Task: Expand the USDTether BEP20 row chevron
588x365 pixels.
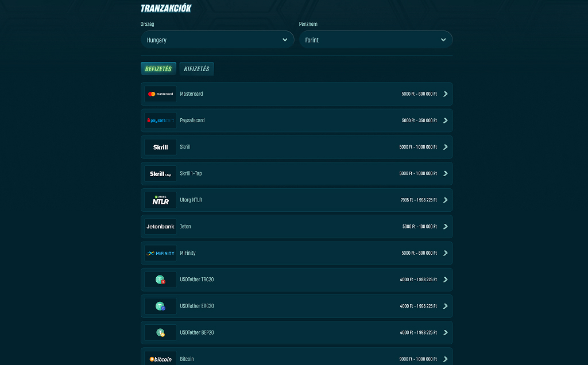Action: (x=446, y=333)
